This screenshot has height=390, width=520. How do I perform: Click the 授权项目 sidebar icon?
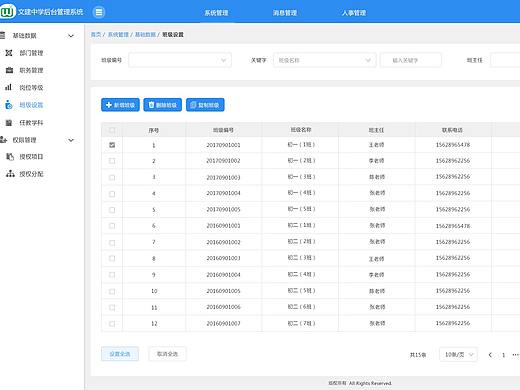pos(10,157)
